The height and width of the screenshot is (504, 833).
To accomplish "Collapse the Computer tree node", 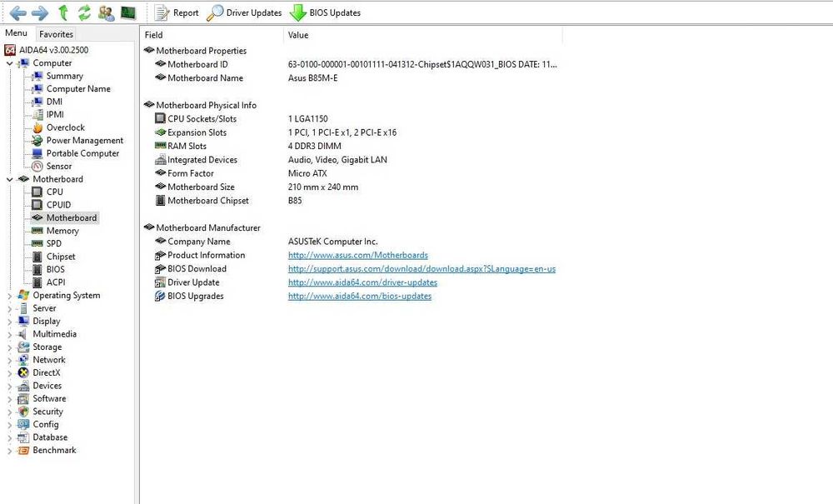I will coord(9,63).
